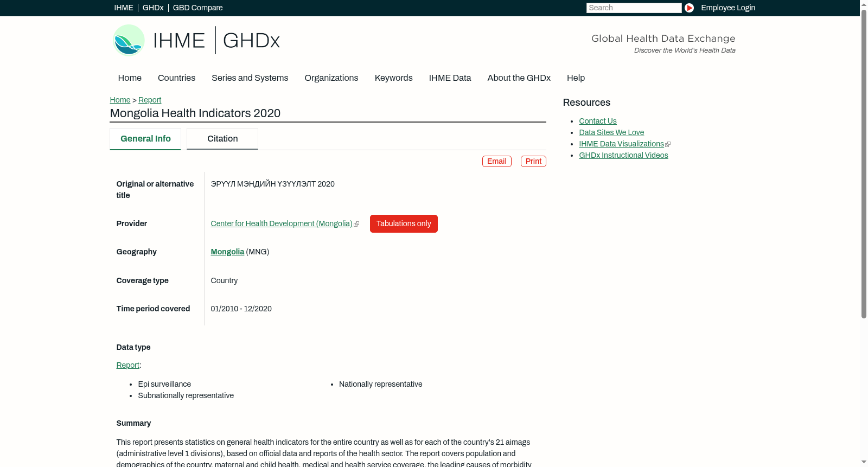Open Series and Systems menu
Image resolution: width=868 pixels, height=467 pixels.
click(250, 78)
